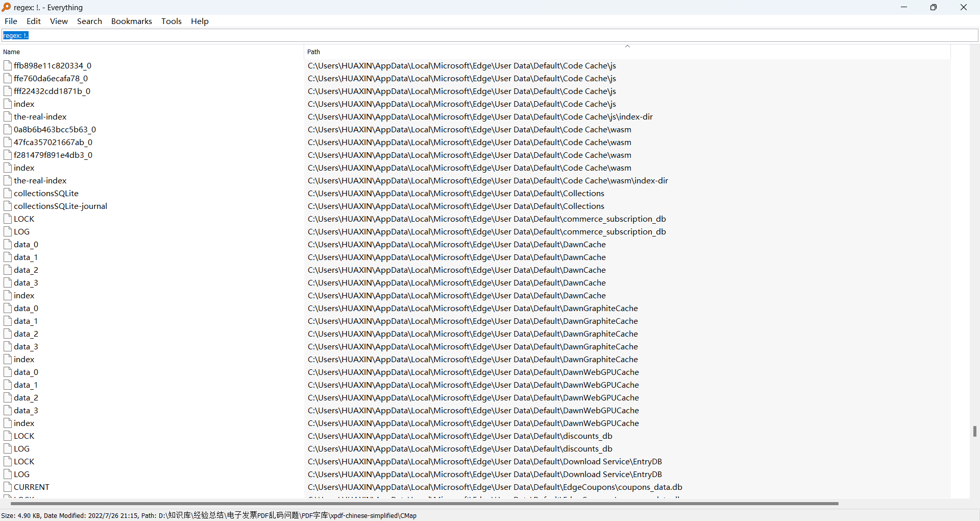
Task: Select the file ffb898e11c820334_0
Action: pyautogui.click(x=53, y=65)
